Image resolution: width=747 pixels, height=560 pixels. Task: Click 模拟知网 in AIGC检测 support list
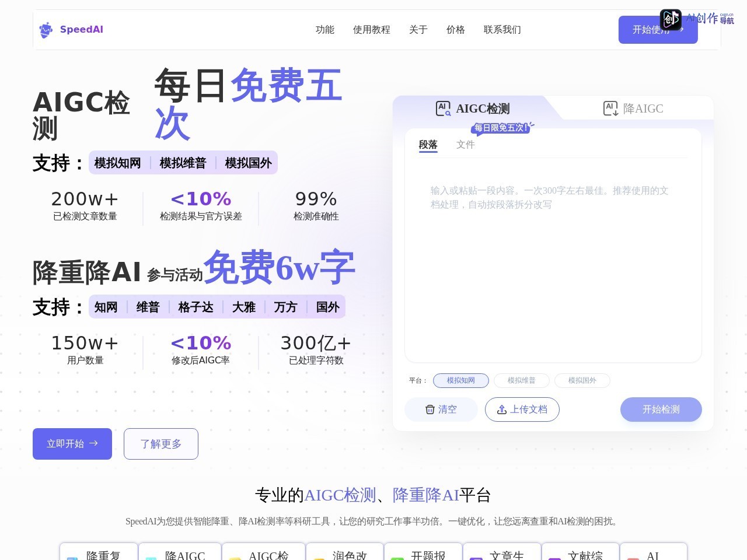click(118, 163)
